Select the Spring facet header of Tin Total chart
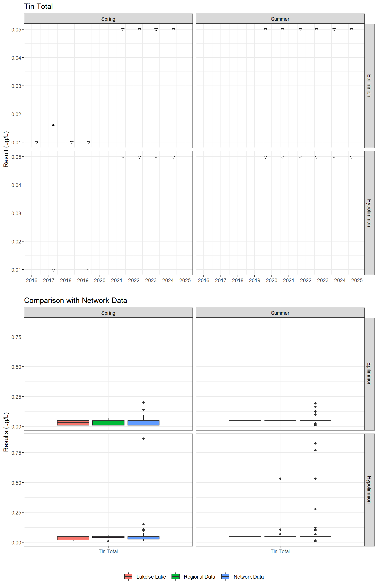The image size is (378, 588). (108, 19)
